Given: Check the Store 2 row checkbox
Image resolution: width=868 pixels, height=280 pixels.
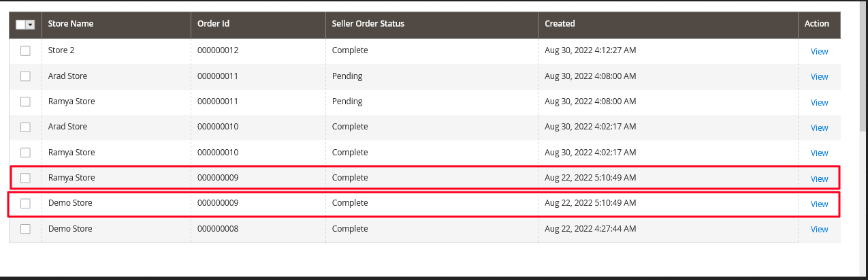Looking at the screenshot, I should pos(25,51).
